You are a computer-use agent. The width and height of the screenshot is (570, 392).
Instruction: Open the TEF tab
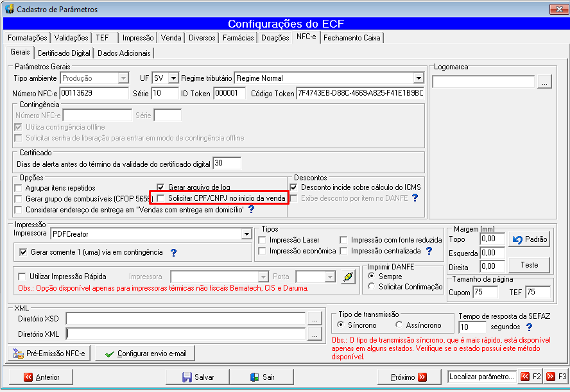click(x=103, y=38)
